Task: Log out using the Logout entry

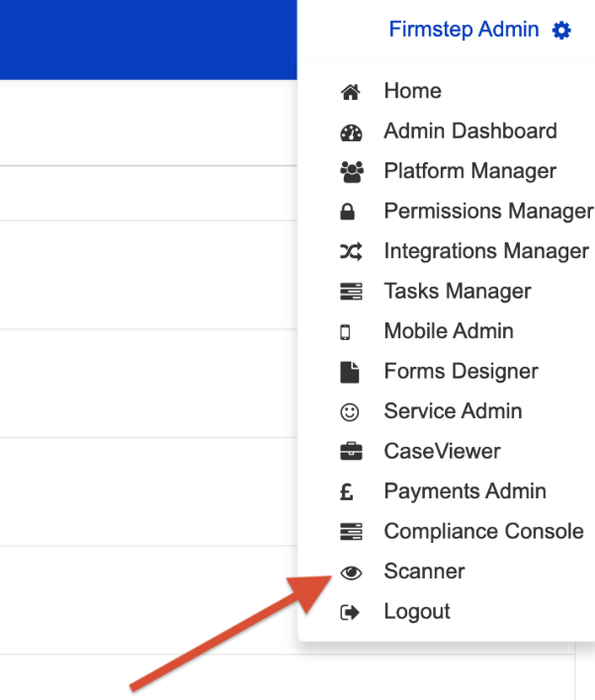Action: [417, 612]
